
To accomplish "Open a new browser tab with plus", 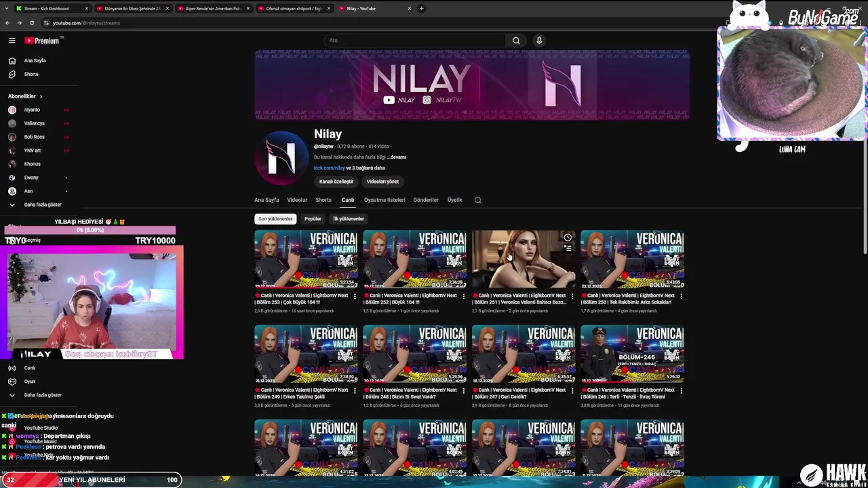I will (x=422, y=8).
